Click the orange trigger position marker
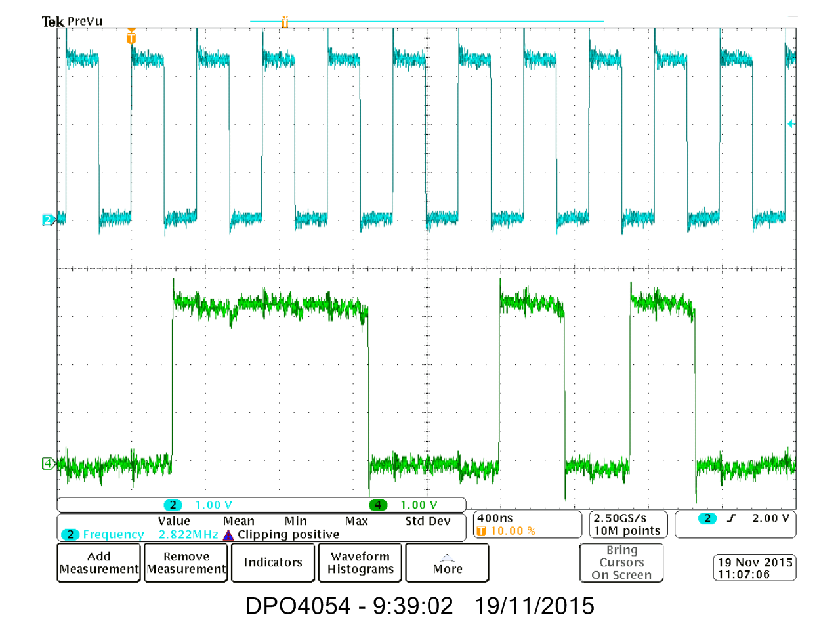Screen dimensions: 840x630 pos(131,38)
